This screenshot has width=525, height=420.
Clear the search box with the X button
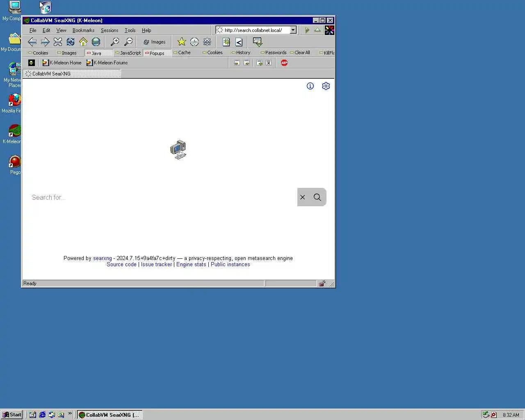[303, 197]
